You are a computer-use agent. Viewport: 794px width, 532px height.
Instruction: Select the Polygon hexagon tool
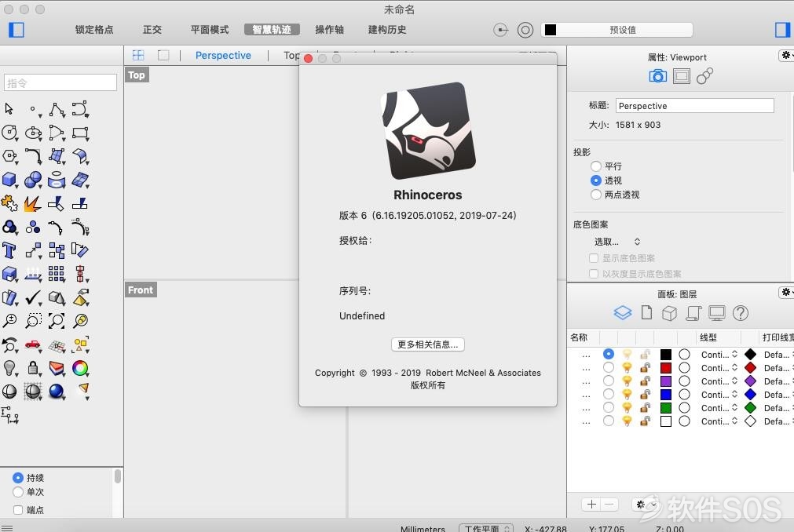coord(9,156)
